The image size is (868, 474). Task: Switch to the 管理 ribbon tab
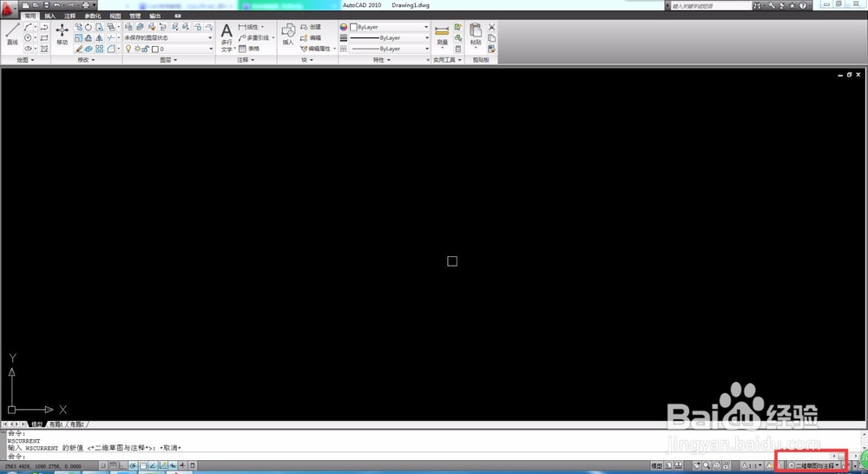[x=135, y=16]
